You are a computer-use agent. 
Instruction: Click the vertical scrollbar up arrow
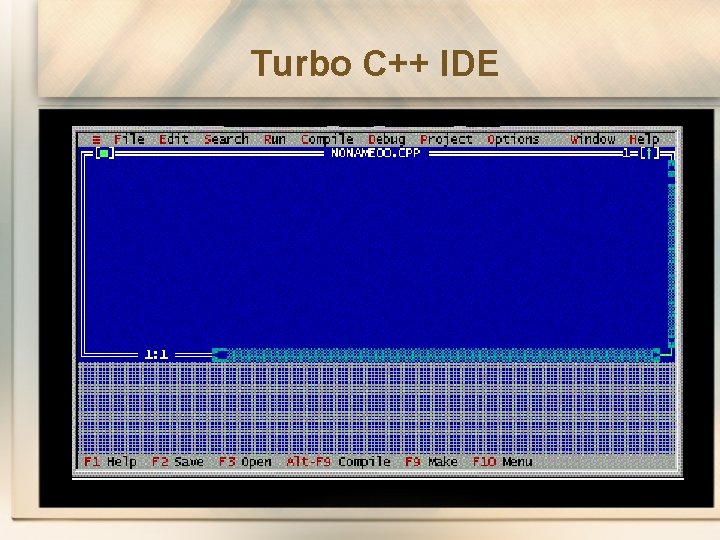(x=671, y=166)
